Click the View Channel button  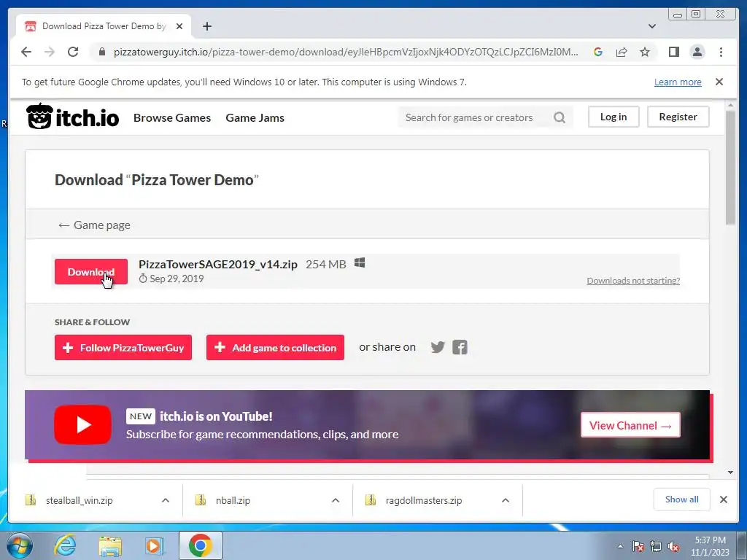[x=630, y=425]
